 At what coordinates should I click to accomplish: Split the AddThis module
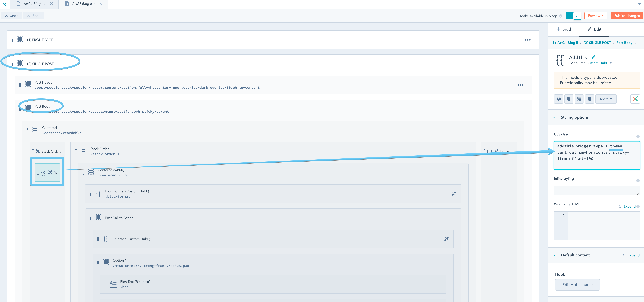coord(558,99)
